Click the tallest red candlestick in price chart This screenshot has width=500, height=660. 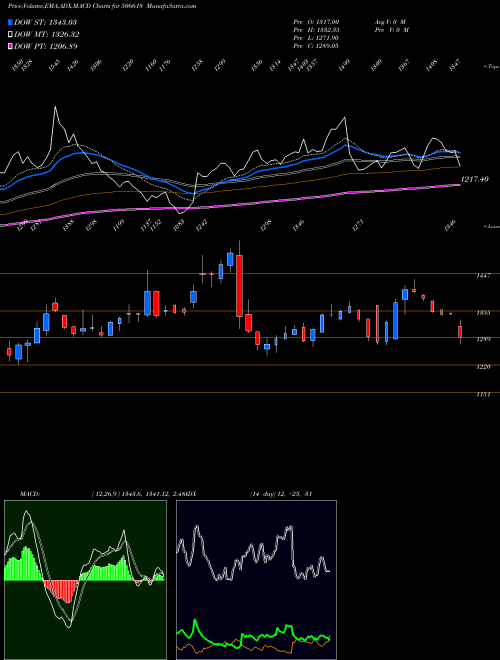point(239,285)
